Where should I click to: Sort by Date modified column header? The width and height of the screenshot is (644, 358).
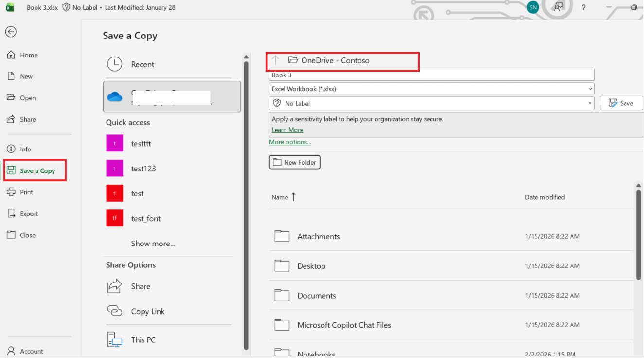click(545, 197)
